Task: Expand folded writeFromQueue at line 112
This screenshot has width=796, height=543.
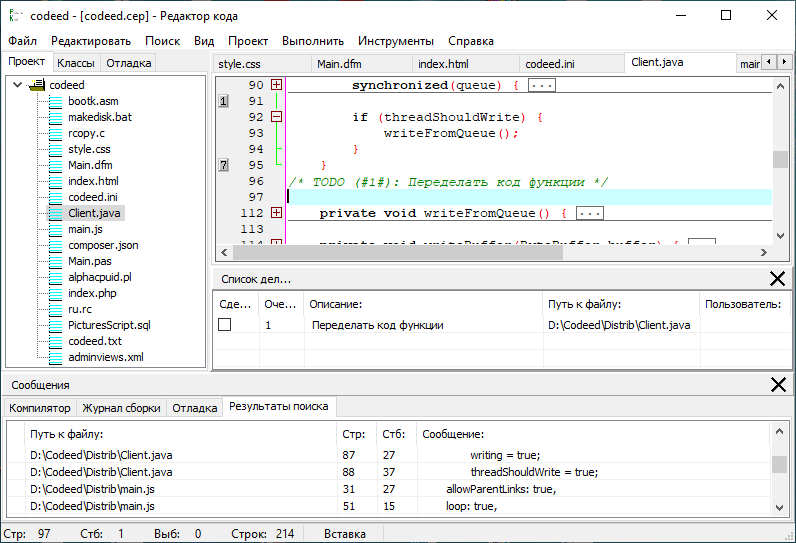Action: pos(277,213)
